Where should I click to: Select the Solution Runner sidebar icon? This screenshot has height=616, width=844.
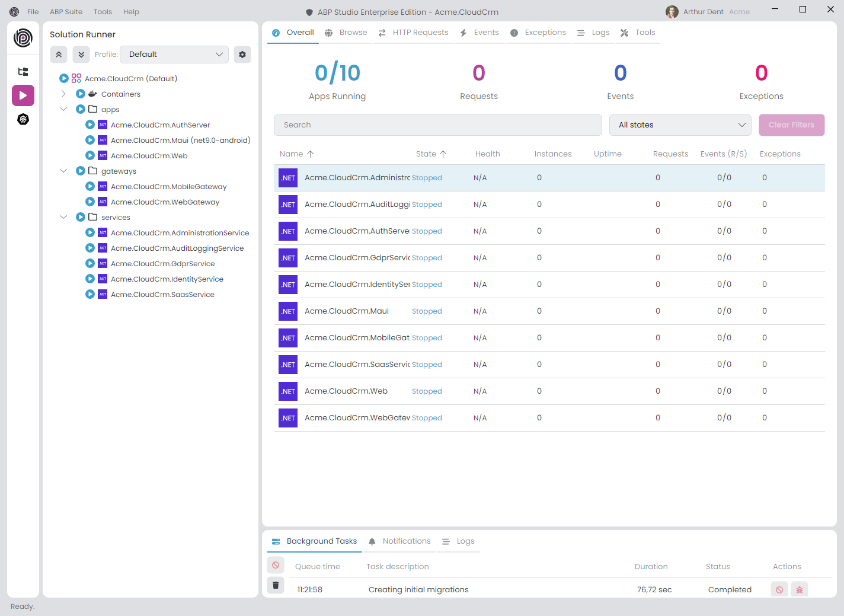pyautogui.click(x=23, y=95)
